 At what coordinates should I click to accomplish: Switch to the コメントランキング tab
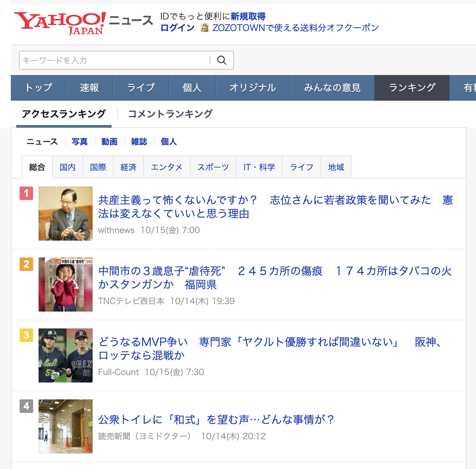tap(170, 114)
